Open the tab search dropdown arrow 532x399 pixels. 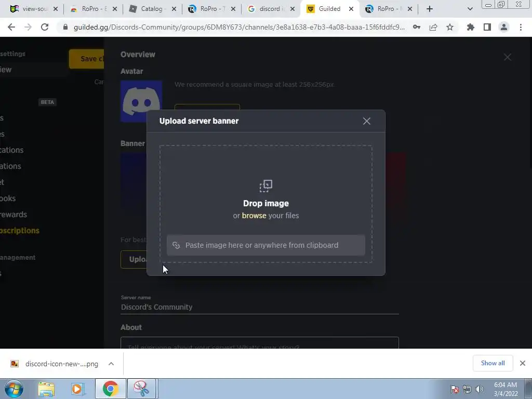click(x=470, y=9)
